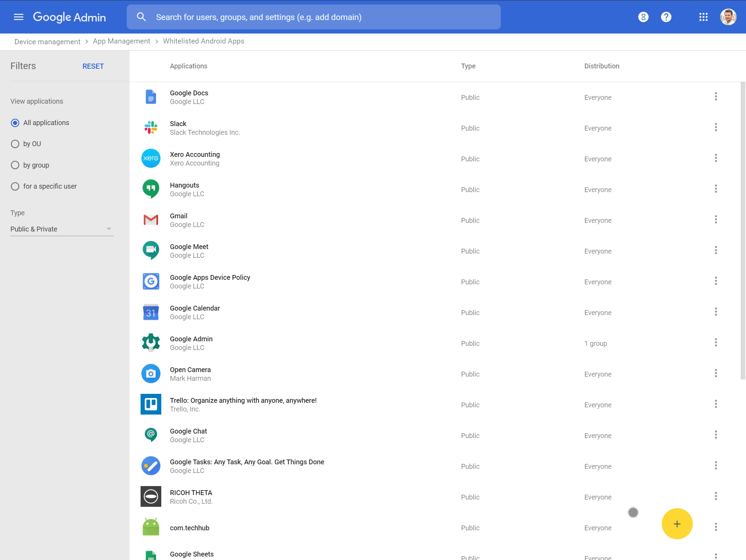
Task: Open the tasks hourglass icon
Action: pyautogui.click(x=643, y=17)
